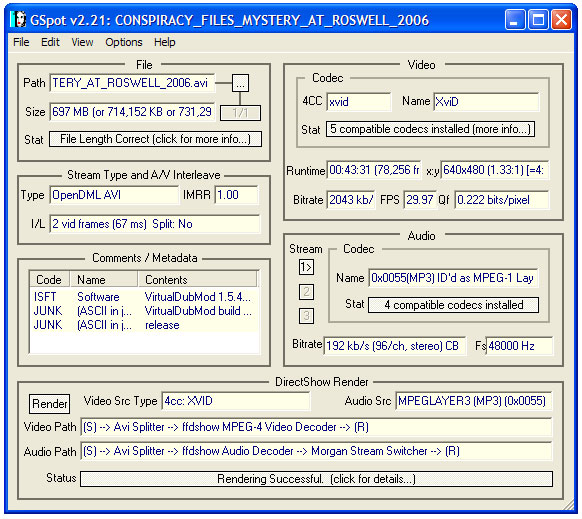The height and width of the screenshot is (519, 582).
Task: Click the VirtualDubMod 1.5.4... contents cell
Action: point(197,297)
